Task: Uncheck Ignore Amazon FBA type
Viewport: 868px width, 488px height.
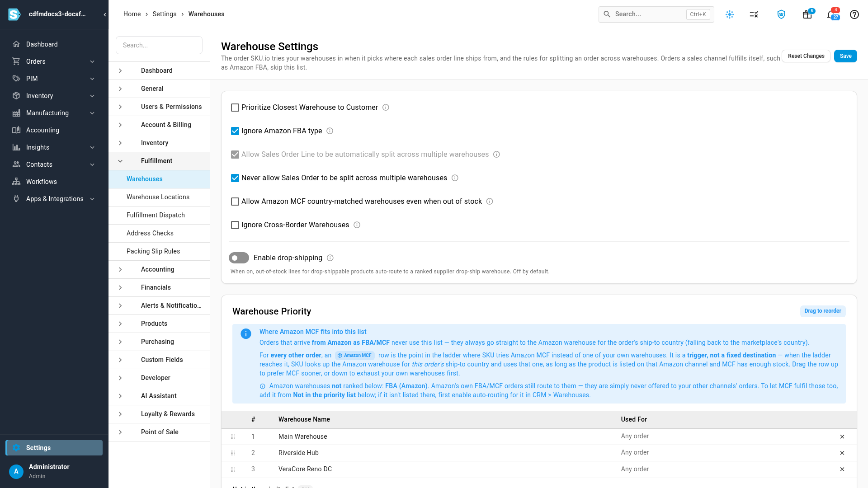Action: 235,131
